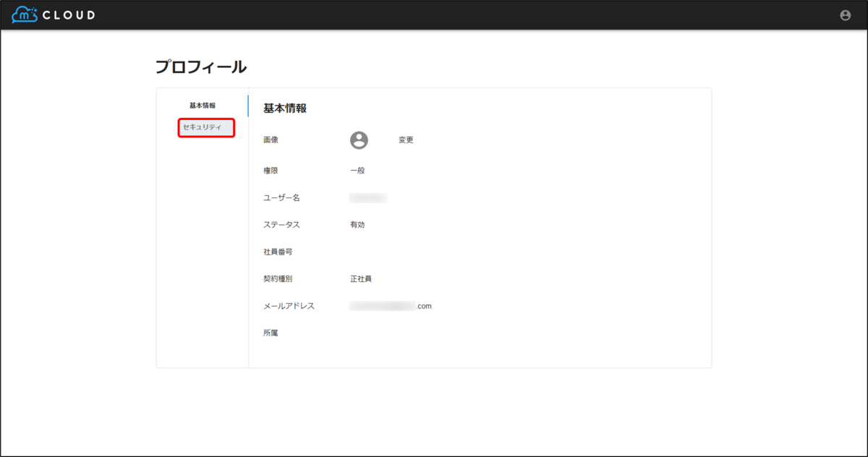Screen dimensions: 868x457
Task: Click the 基本情報 section header
Action: [x=285, y=106]
